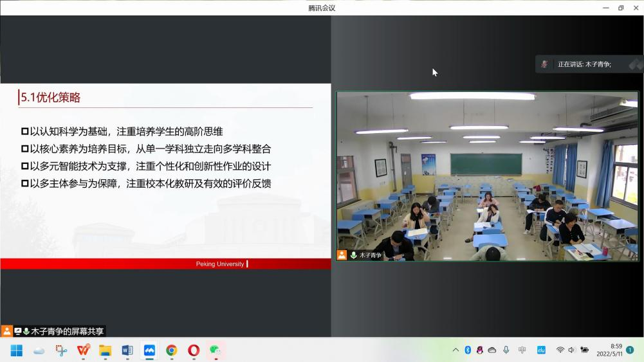Open the Windows Start menu

16,350
